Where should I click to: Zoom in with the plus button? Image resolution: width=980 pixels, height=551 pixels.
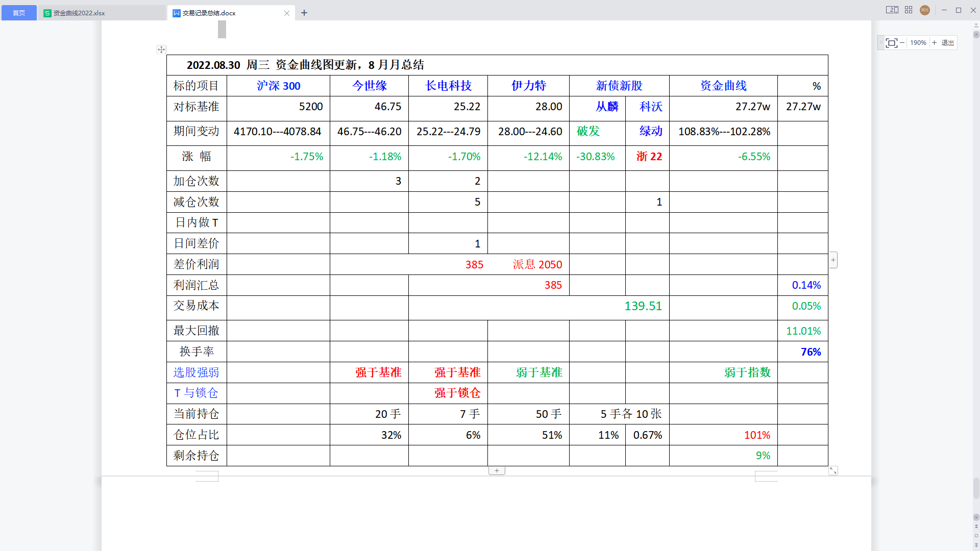pos(935,43)
